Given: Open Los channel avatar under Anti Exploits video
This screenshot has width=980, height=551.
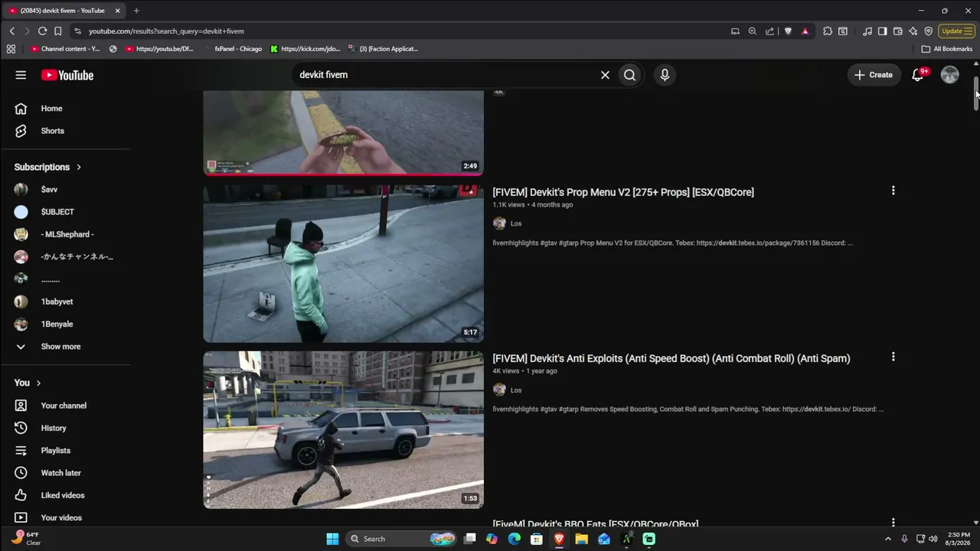Looking at the screenshot, I should pyautogui.click(x=499, y=390).
